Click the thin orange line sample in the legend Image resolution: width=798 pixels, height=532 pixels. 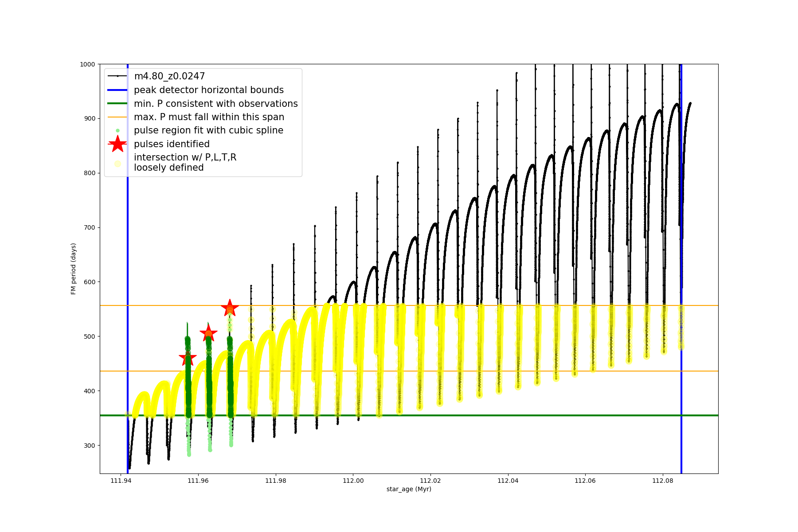(x=117, y=117)
